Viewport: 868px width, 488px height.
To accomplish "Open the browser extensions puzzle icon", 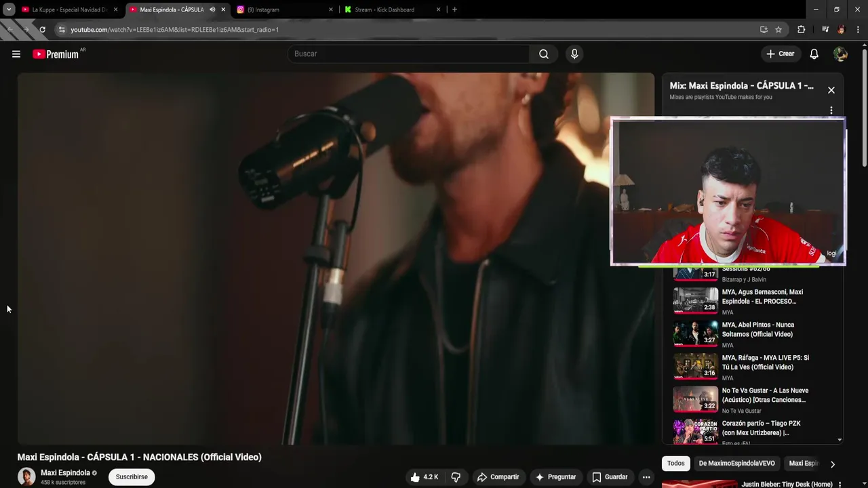I will (x=801, y=30).
